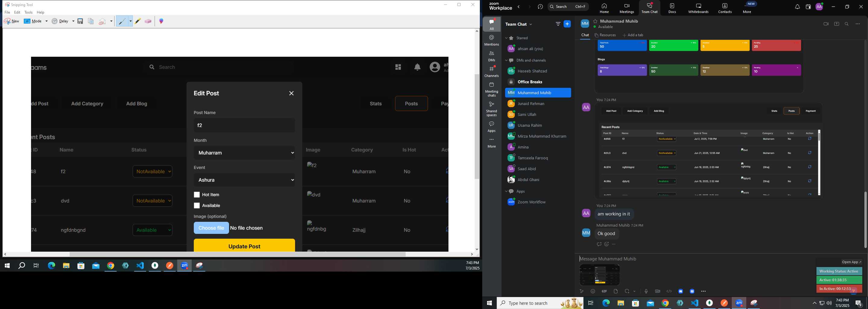Click the attached screenshot thumbnail in composer
The image size is (868, 309).
[x=599, y=275]
